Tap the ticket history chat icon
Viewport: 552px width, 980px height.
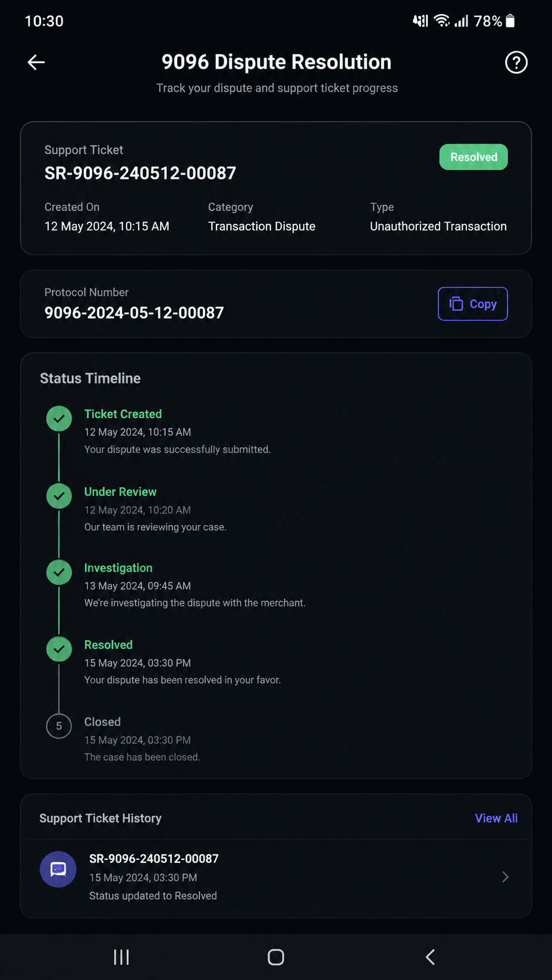tap(58, 869)
